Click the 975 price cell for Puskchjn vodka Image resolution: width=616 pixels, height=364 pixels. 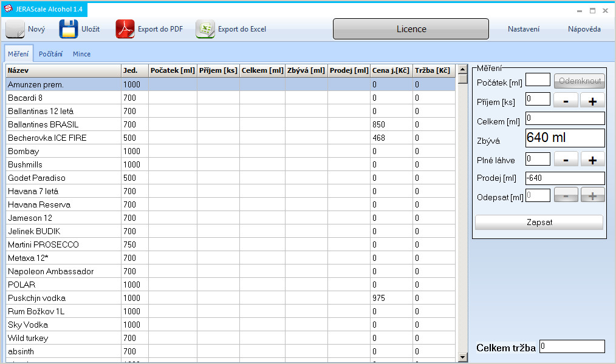[x=391, y=298]
